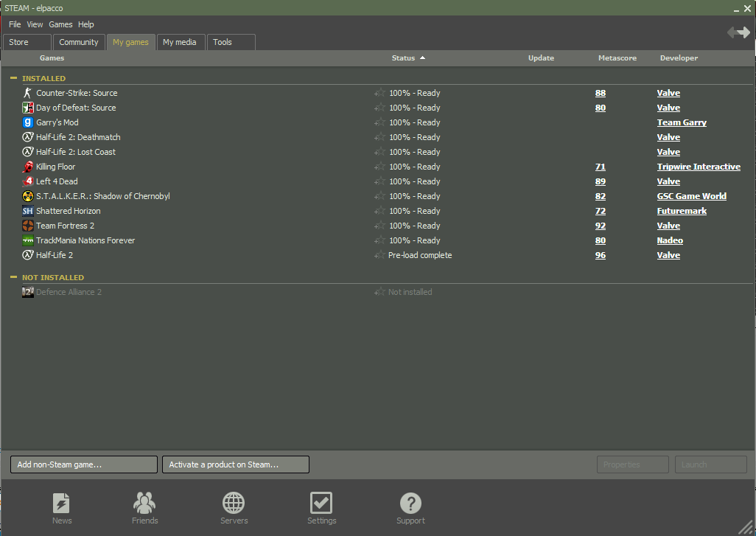Open the View menu

coord(35,24)
